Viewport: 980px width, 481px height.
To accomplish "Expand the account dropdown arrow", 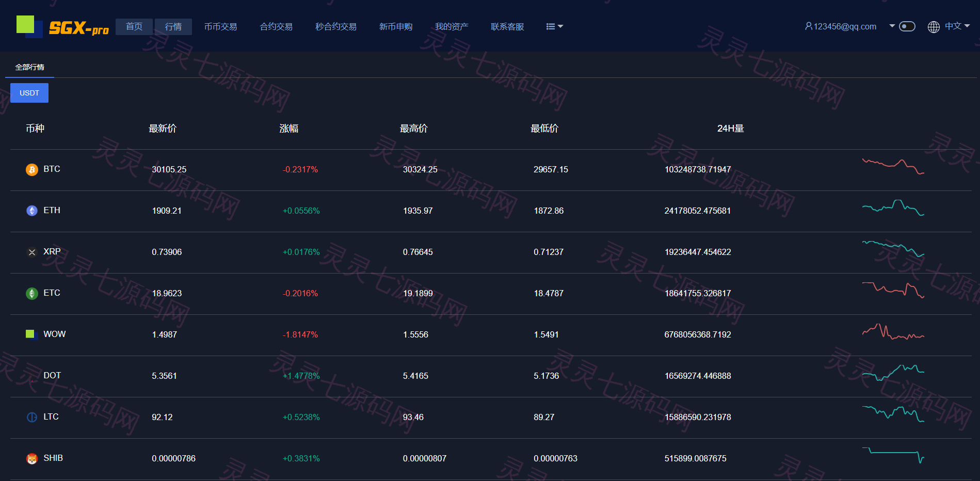I will [892, 26].
